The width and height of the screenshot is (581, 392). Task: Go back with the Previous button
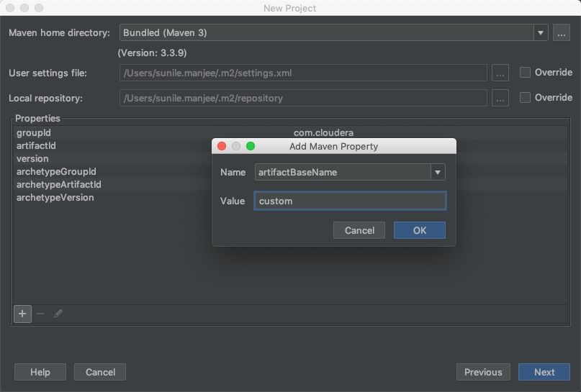tap(483, 372)
